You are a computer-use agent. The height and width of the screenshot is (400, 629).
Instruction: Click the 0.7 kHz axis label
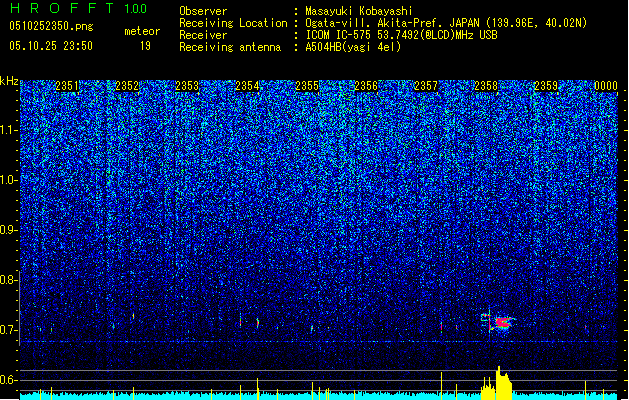(9, 330)
